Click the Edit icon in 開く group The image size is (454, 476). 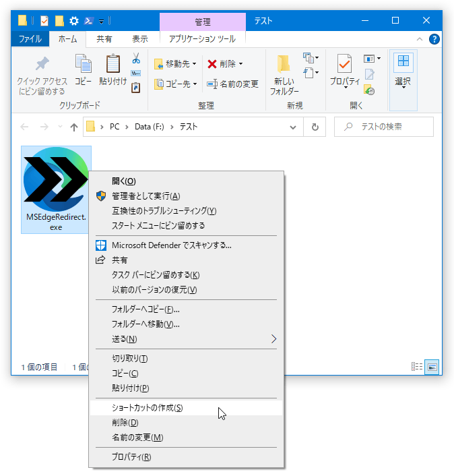pos(369,73)
